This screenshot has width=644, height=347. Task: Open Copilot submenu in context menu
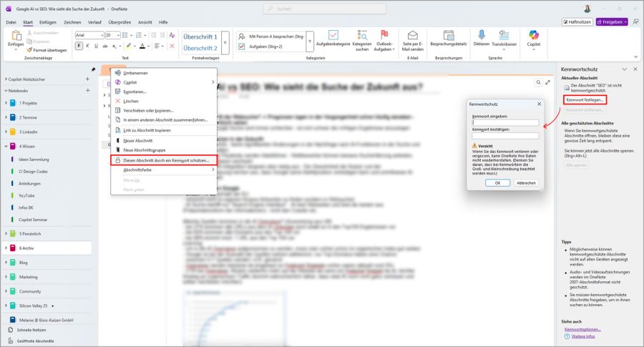pyautogui.click(x=164, y=82)
